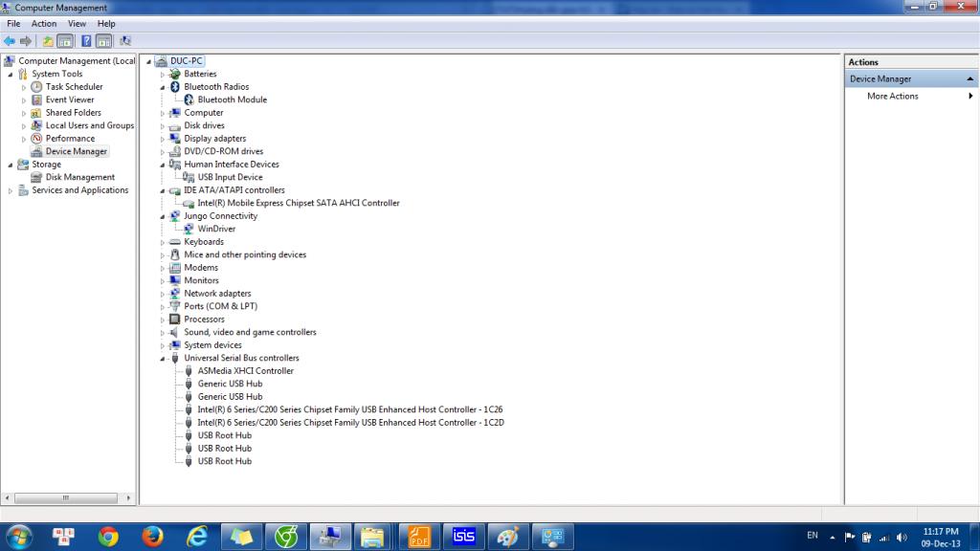
Task: Select Local Users and Groups
Action: 90,125
